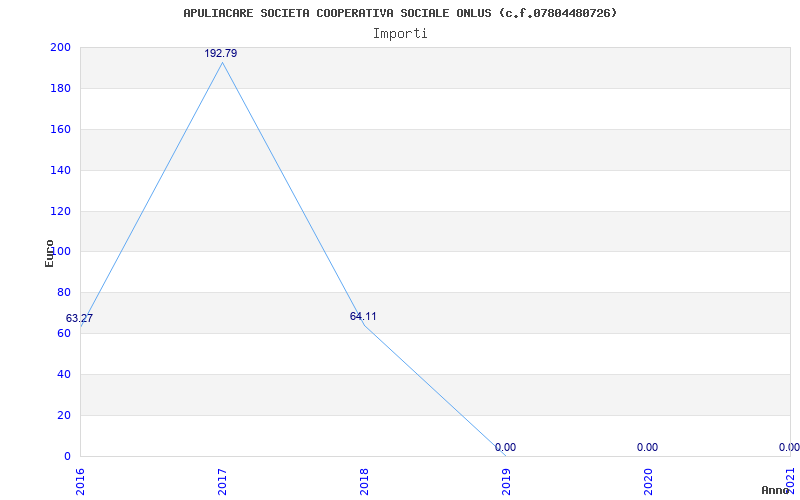The width and height of the screenshot is (800, 500).
Task: Click the 20 y-axis tick label
Action: [x=64, y=415]
